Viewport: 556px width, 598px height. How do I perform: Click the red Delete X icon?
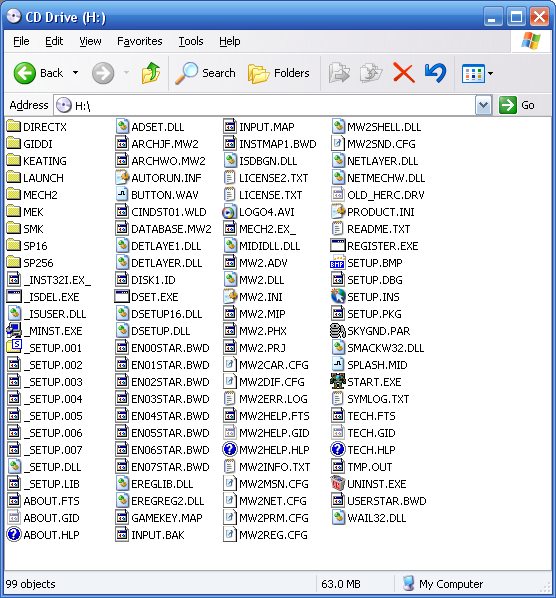coord(403,73)
